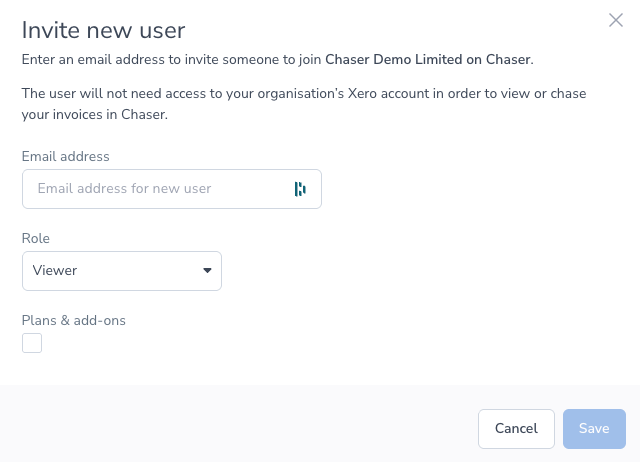This screenshot has width=640, height=462.
Task: Click the 'Plans & add-ons' label
Action: tap(74, 320)
